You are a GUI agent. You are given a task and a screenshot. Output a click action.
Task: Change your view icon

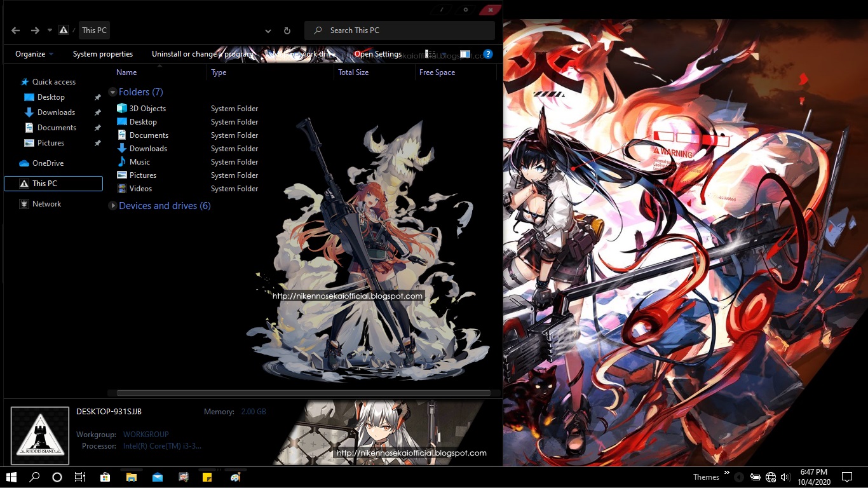(x=431, y=54)
